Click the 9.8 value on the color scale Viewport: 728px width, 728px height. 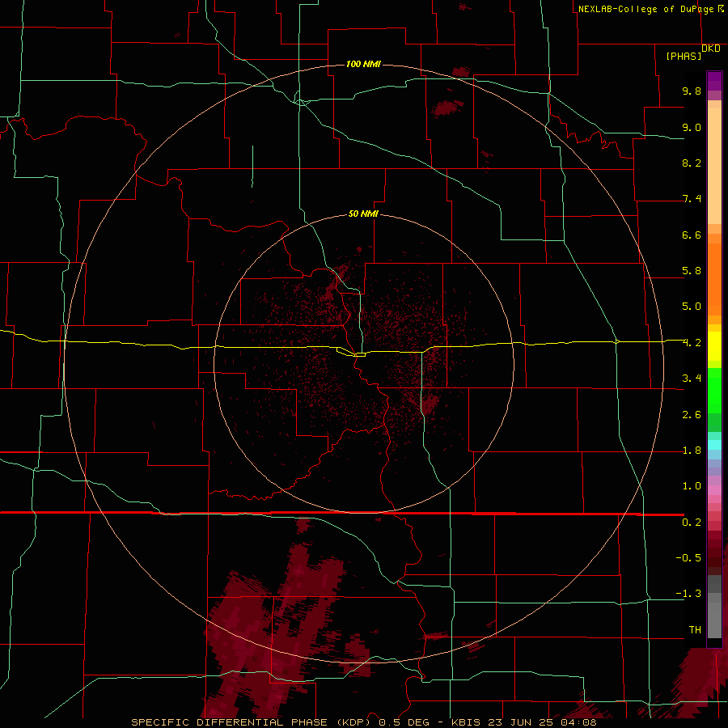692,91
